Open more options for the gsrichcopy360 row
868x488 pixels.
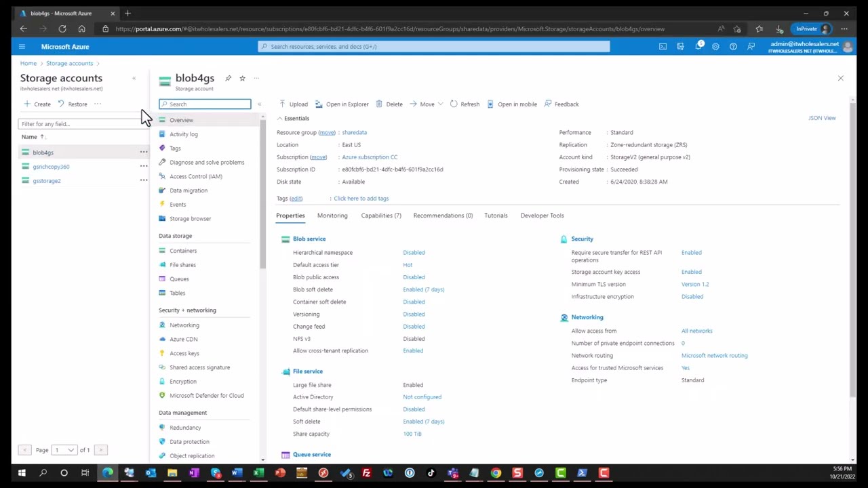(x=144, y=167)
